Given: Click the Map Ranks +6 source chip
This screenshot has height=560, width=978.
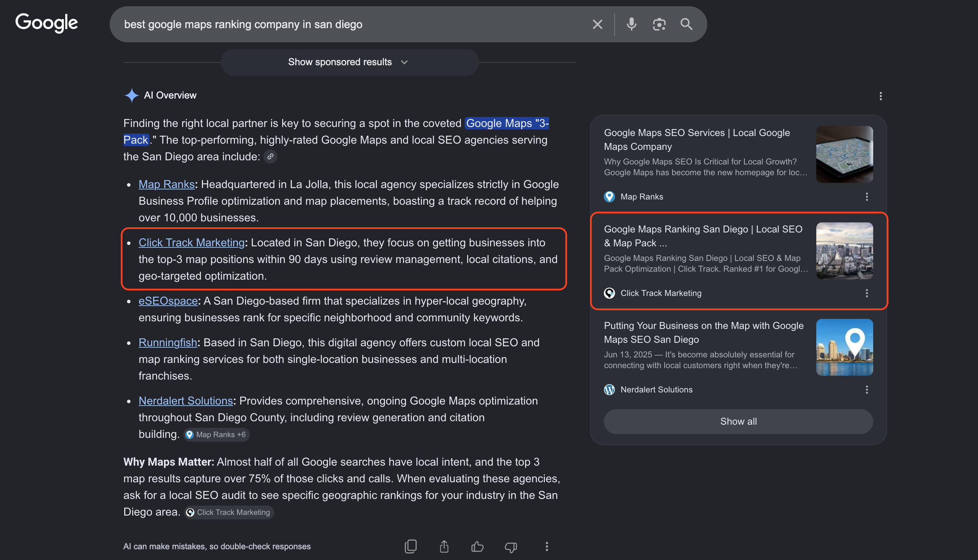Looking at the screenshot, I should pos(216,434).
